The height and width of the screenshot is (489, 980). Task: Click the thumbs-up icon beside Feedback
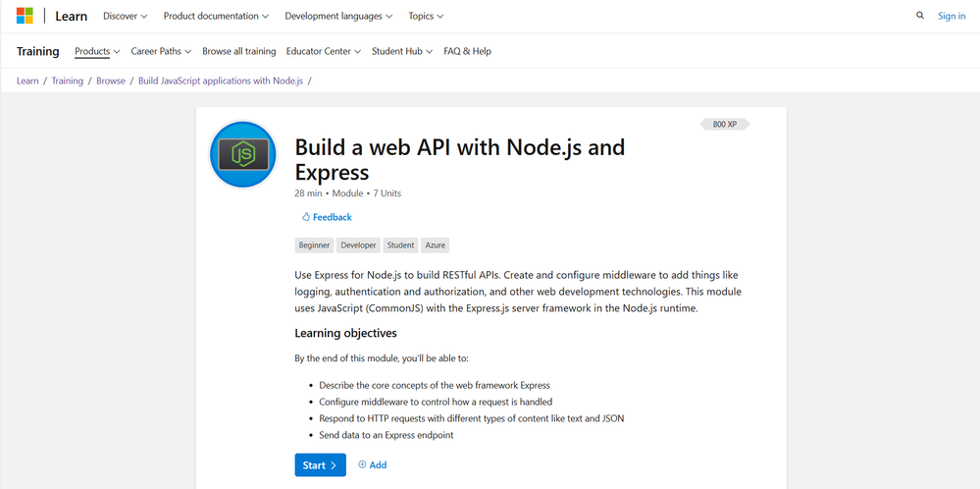(x=306, y=217)
